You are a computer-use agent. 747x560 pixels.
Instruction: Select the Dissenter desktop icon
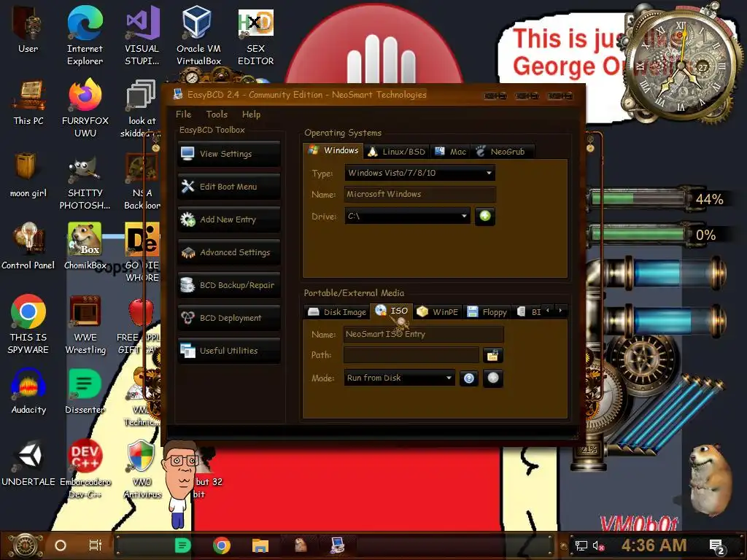(x=85, y=392)
